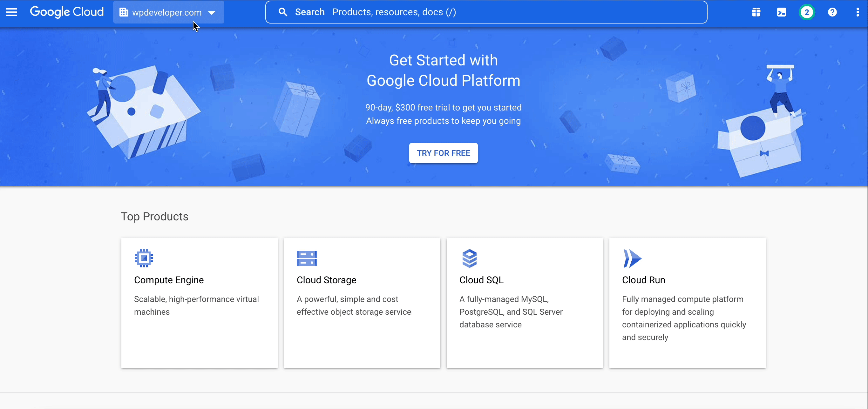Viewport: 868px width, 409px height.
Task: Click 'Always free products to keep you going'
Action: (x=443, y=121)
